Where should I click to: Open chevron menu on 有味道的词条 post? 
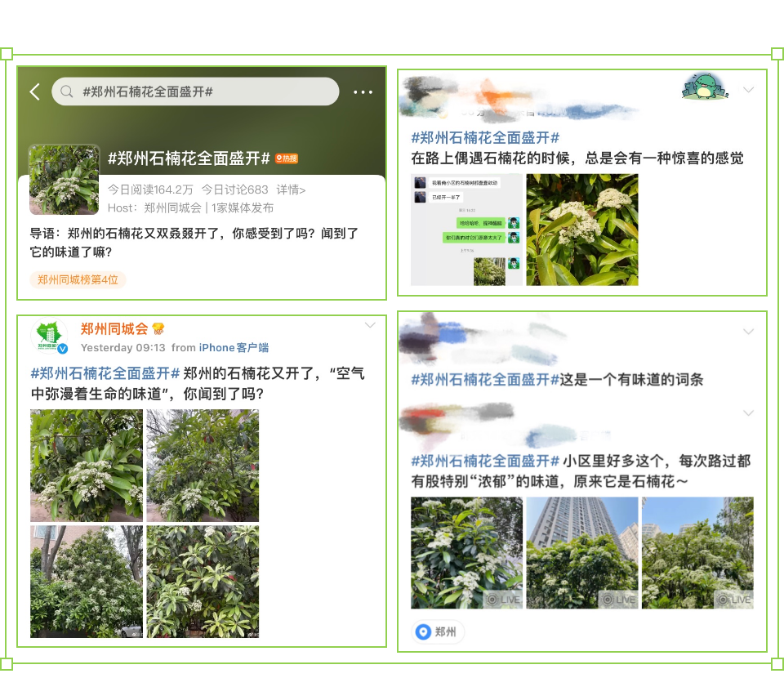click(x=748, y=332)
